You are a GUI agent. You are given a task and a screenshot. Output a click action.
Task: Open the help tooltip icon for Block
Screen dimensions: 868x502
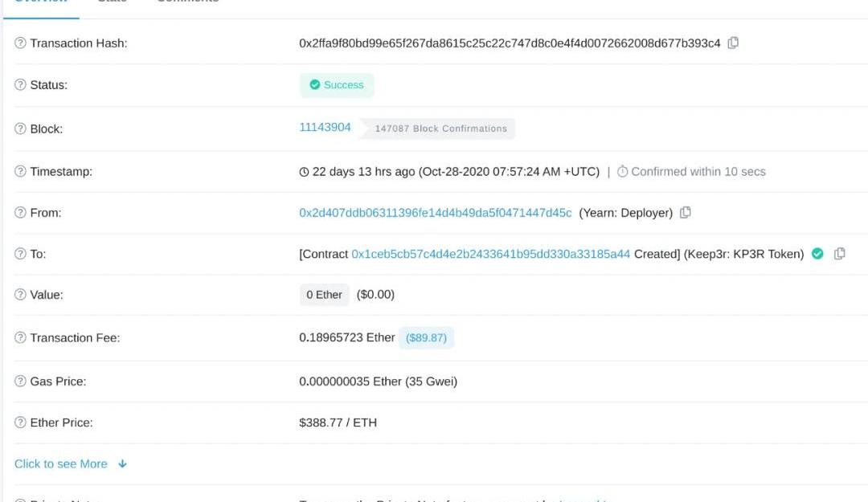[20, 129]
